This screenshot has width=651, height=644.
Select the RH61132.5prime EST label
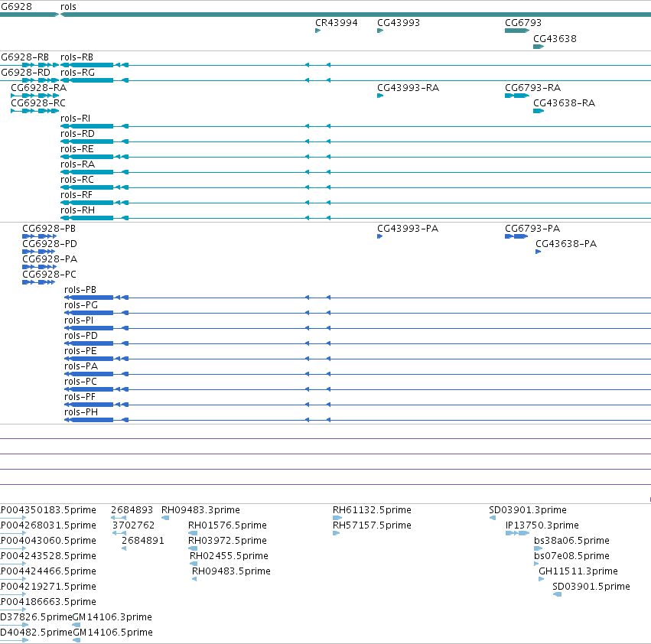(x=372, y=510)
